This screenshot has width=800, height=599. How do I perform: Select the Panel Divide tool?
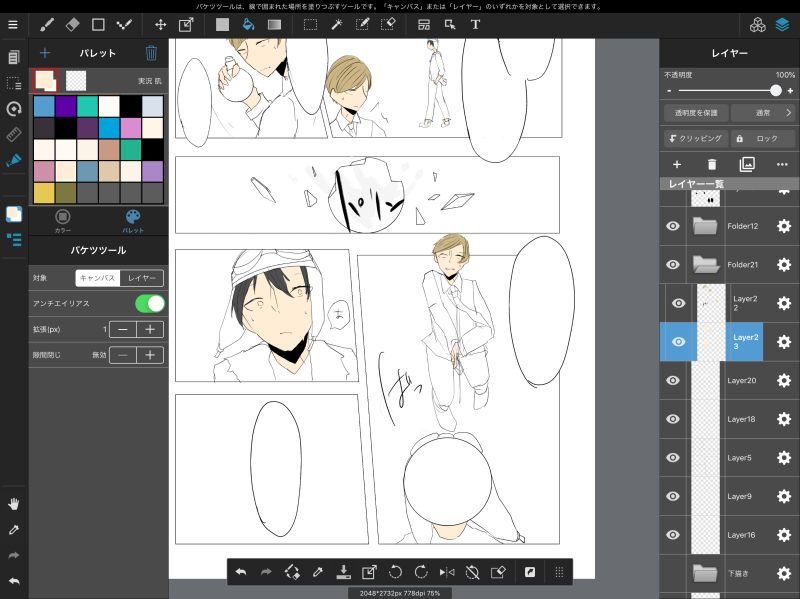(424, 24)
